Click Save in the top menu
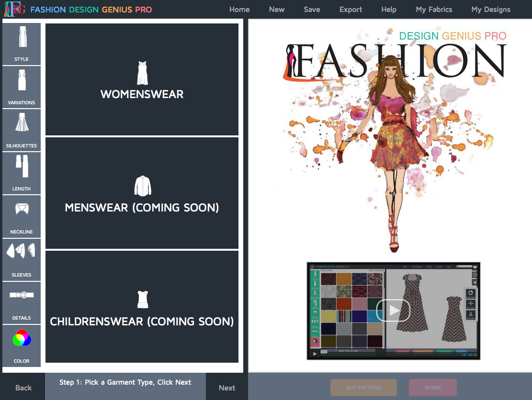This screenshot has width=532, height=400. coord(312,10)
